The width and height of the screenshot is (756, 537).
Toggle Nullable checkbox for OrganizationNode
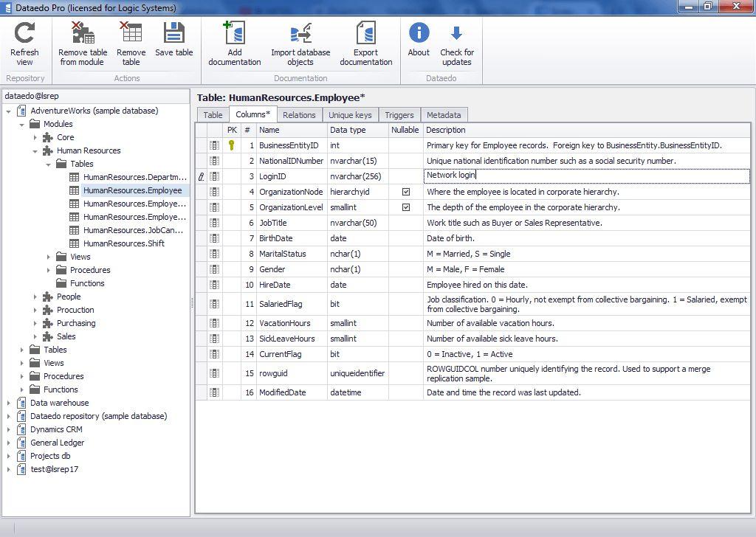[406, 192]
